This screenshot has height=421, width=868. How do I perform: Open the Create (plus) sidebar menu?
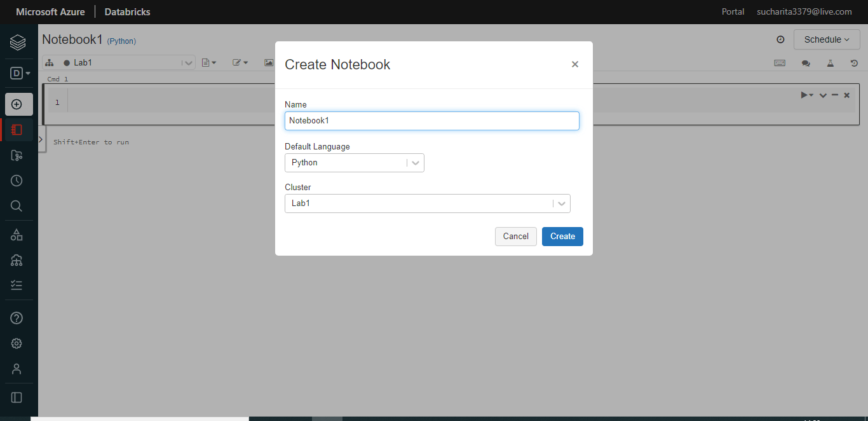[17, 104]
